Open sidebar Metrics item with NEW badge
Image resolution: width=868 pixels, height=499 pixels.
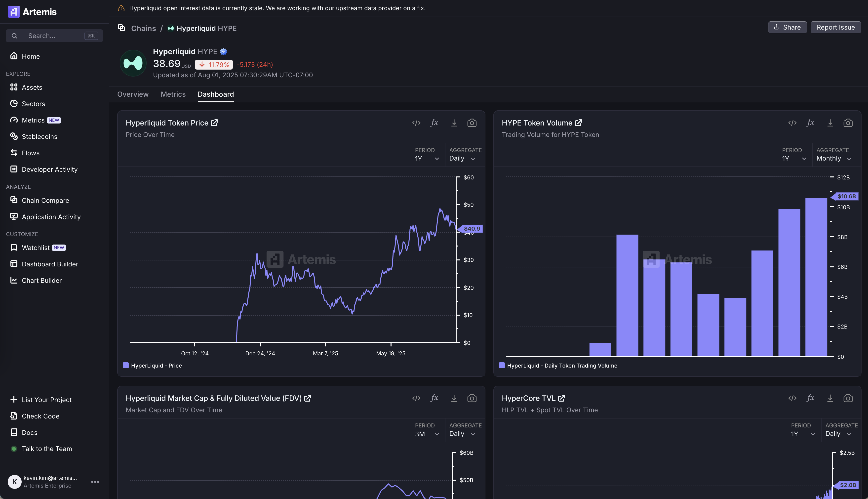point(54,120)
